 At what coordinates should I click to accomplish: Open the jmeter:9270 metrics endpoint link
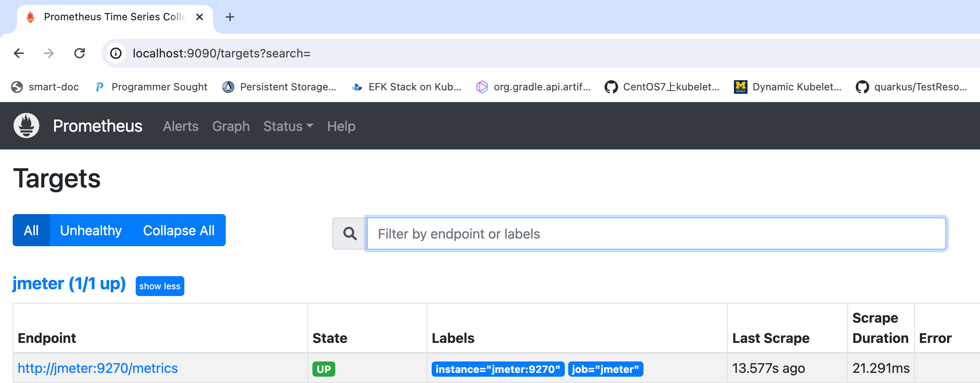click(x=98, y=368)
